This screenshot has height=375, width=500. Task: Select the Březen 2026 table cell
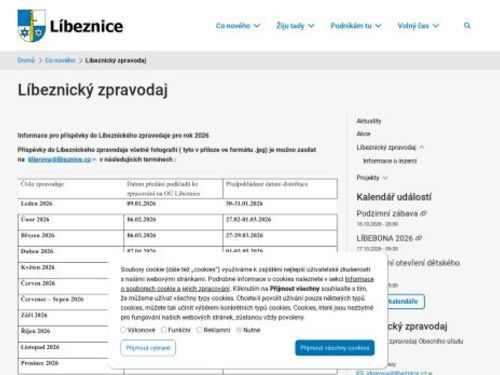coord(71,238)
